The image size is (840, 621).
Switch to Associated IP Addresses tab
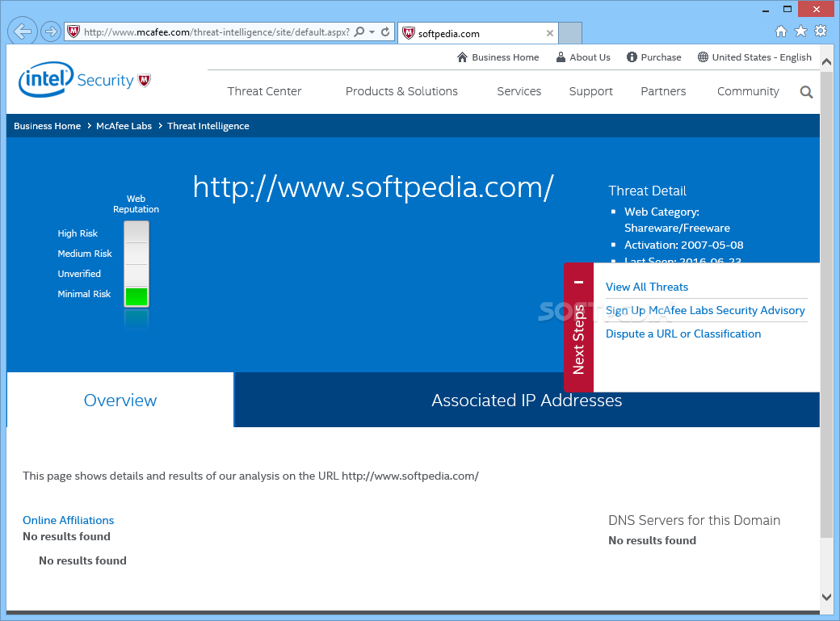[x=527, y=401]
